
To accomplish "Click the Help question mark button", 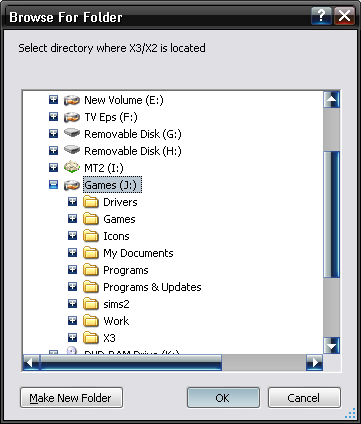I will [x=321, y=16].
